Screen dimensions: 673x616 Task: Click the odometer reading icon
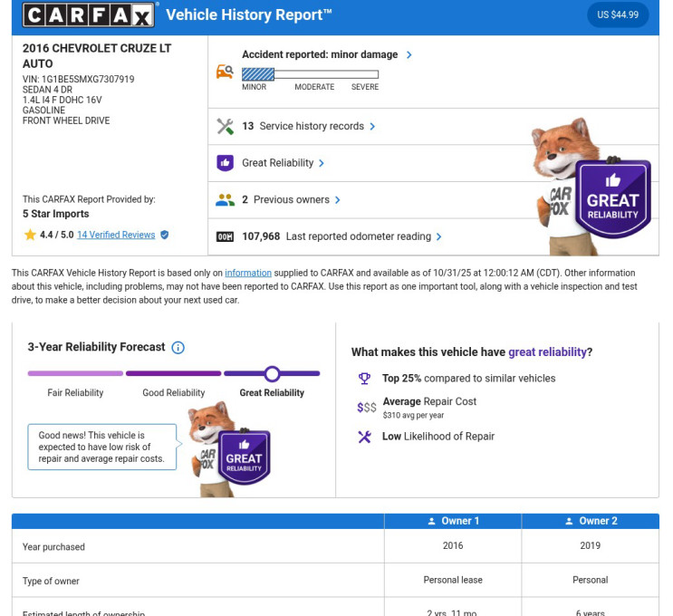pyautogui.click(x=225, y=237)
